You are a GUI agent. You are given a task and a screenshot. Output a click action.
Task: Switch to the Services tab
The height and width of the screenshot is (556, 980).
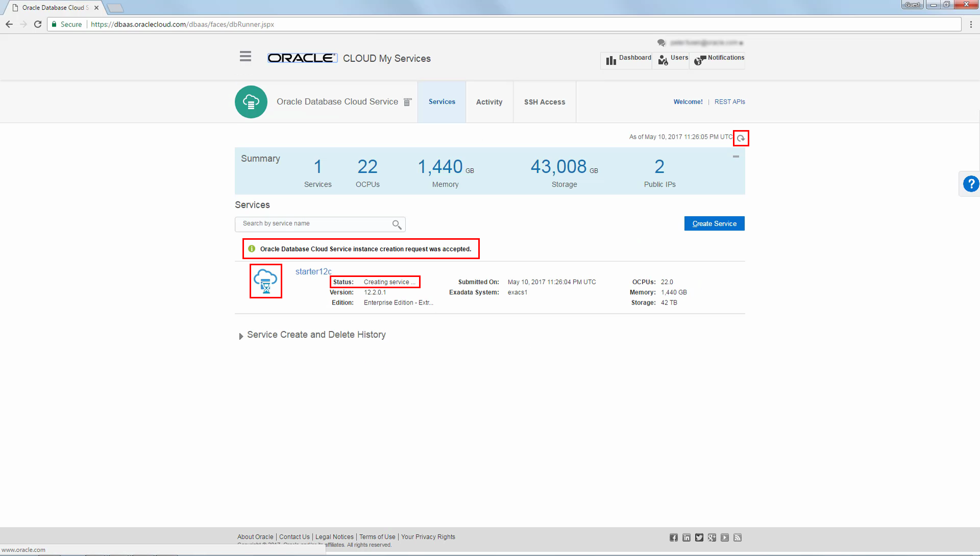tap(442, 102)
